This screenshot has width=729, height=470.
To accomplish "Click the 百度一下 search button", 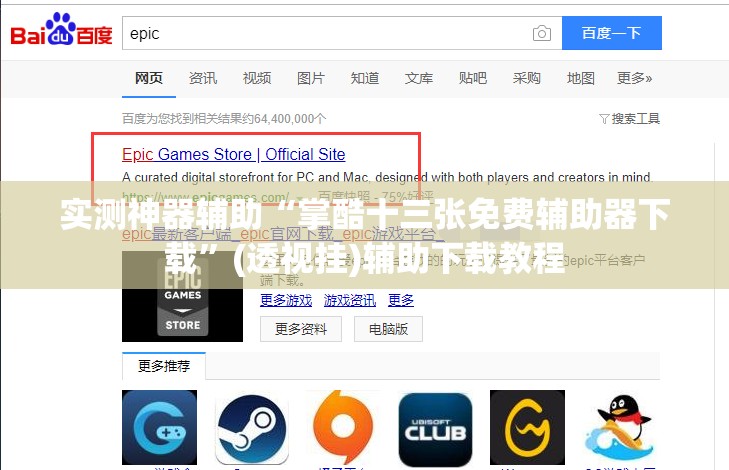I will pos(611,33).
